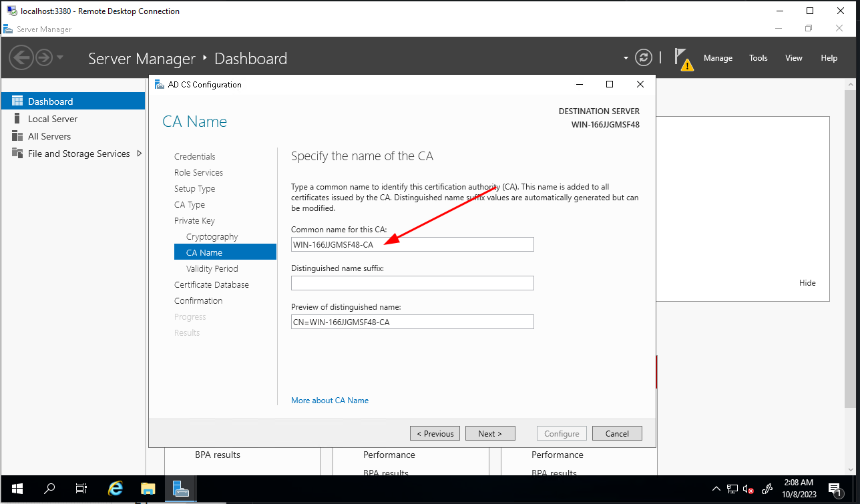The height and width of the screenshot is (504, 860).
Task: Open the More about CA Name link
Action: tap(330, 401)
